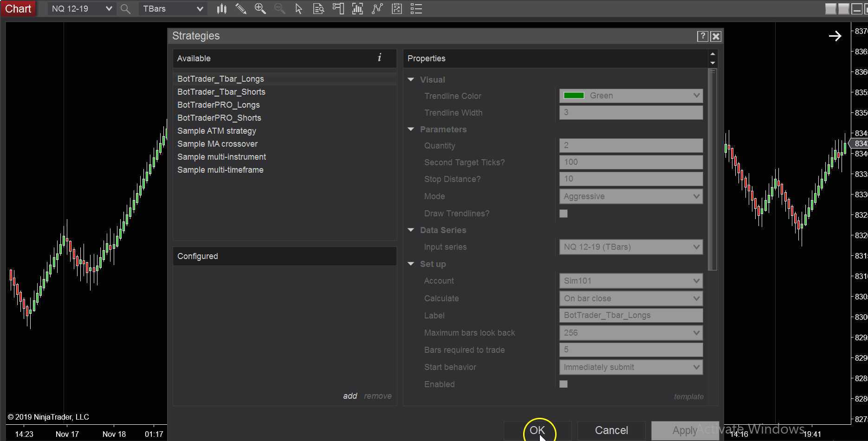
Task: Toggle the Enabled checkbox
Action: pos(564,384)
